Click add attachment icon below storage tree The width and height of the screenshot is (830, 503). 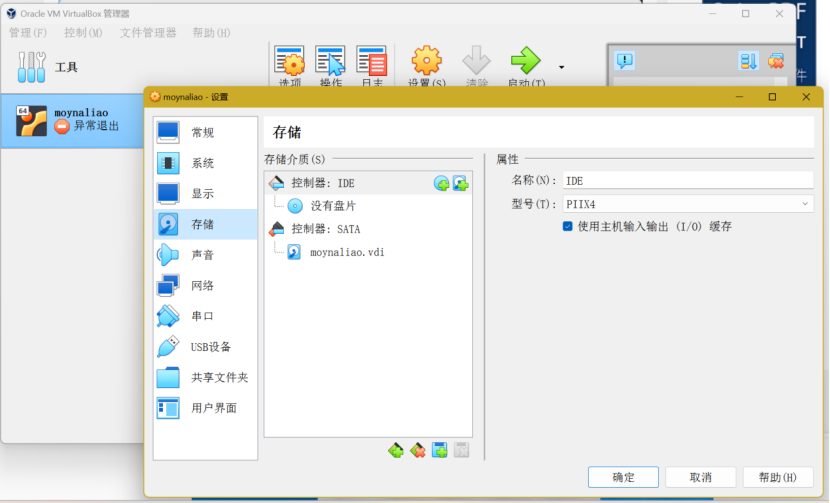pos(439,451)
